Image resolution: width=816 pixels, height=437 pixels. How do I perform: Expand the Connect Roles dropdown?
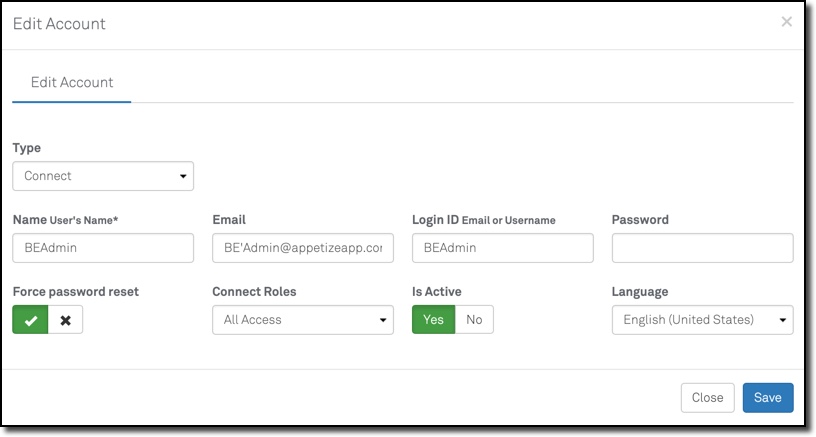(x=302, y=320)
